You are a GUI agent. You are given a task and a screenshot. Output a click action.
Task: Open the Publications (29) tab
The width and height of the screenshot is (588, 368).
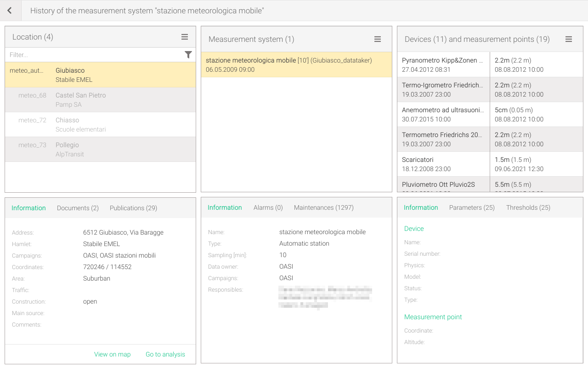[133, 208]
